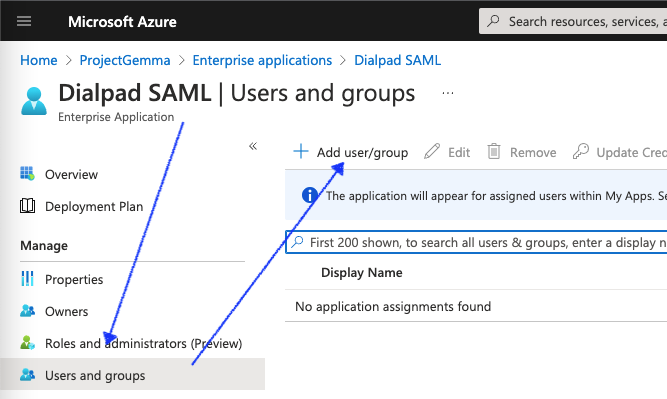Image resolution: width=667 pixels, height=399 pixels.
Task: Open the Enterprise applications breadcrumb
Action: [x=262, y=60]
